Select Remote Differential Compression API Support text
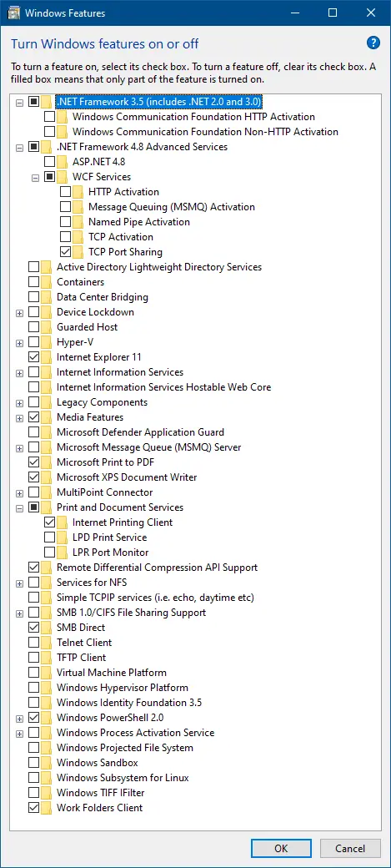 point(157,568)
